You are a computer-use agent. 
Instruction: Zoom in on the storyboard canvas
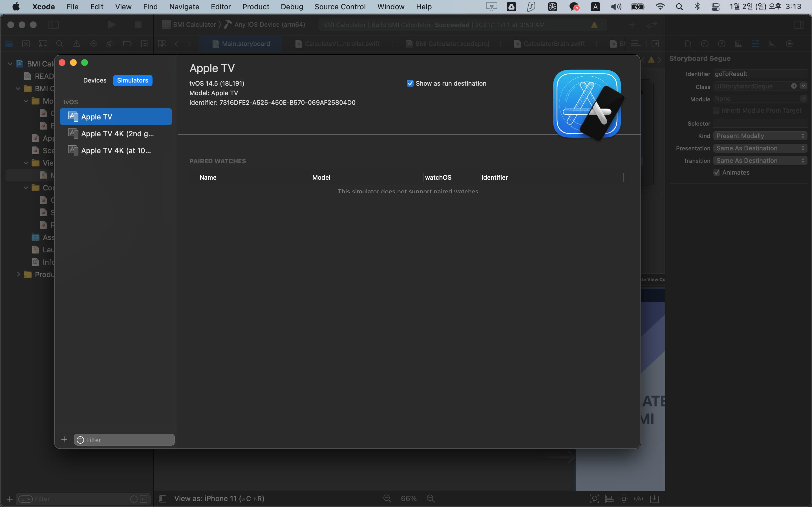coord(431,498)
